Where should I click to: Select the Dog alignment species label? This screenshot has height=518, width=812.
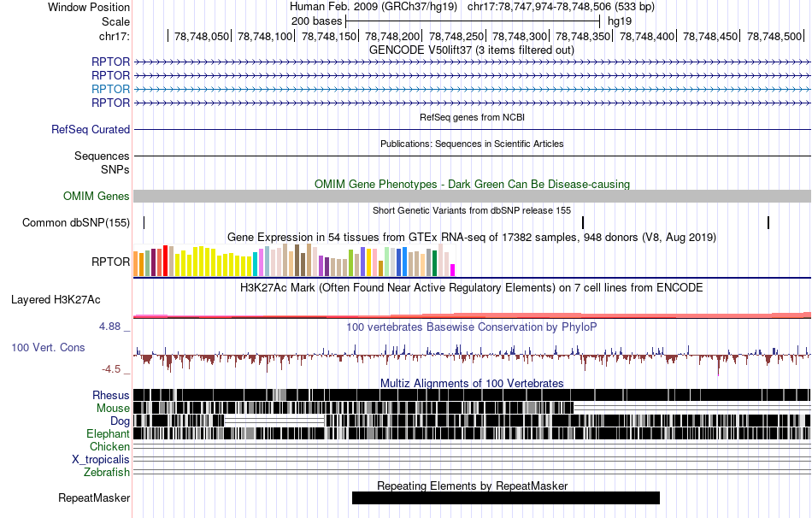(120, 421)
